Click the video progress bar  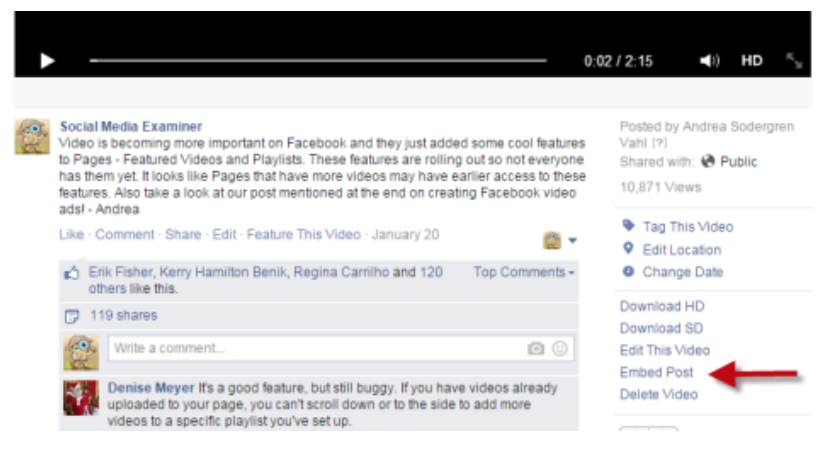click(x=318, y=61)
